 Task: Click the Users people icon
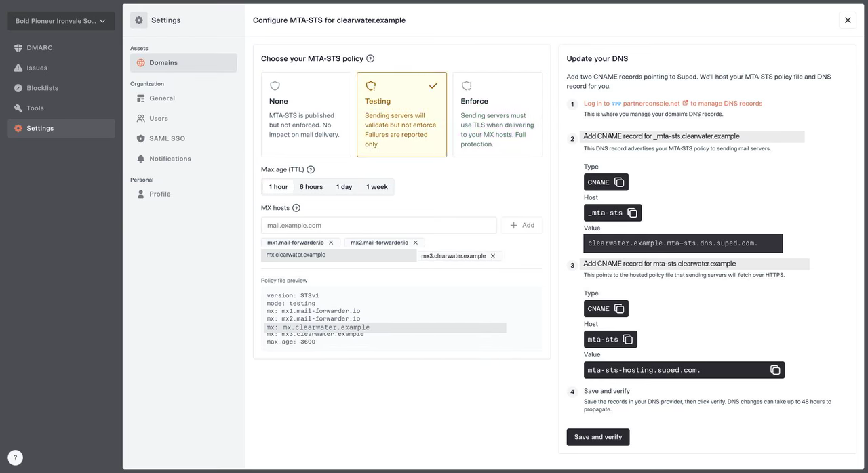(141, 118)
